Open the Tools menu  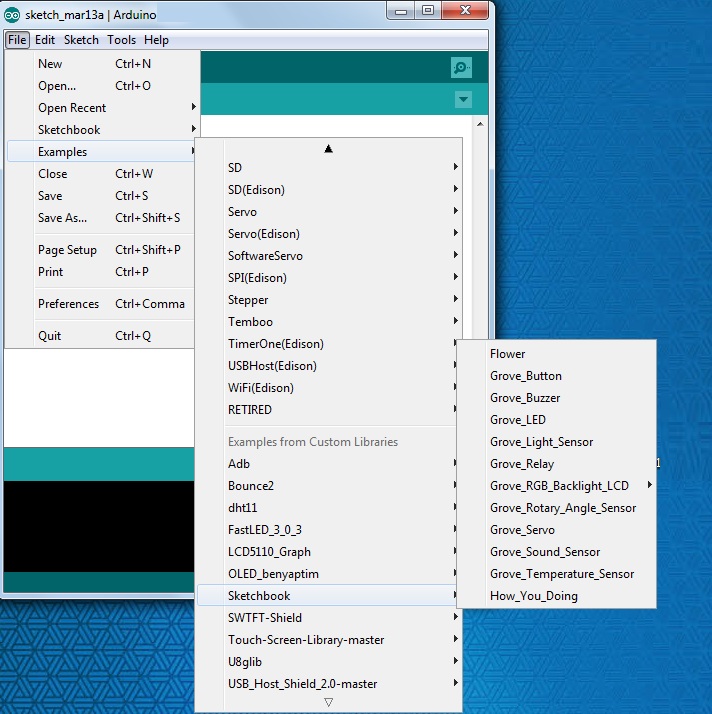point(121,40)
